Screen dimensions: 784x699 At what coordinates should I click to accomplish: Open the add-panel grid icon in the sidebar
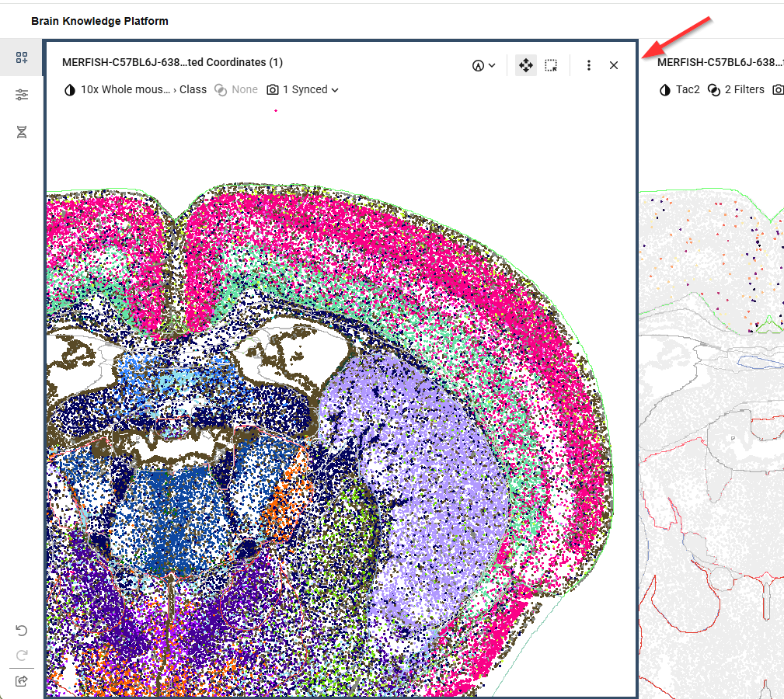pyautogui.click(x=22, y=57)
